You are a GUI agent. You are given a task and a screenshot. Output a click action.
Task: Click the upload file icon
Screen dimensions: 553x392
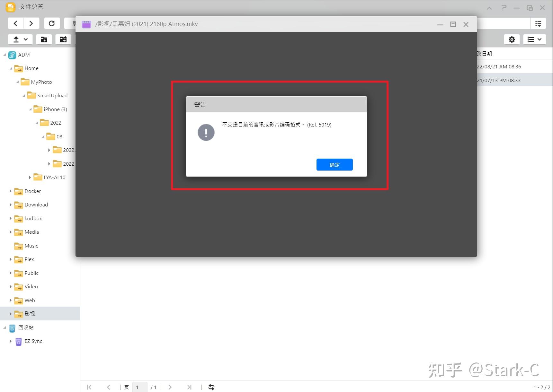[x=15, y=39]
